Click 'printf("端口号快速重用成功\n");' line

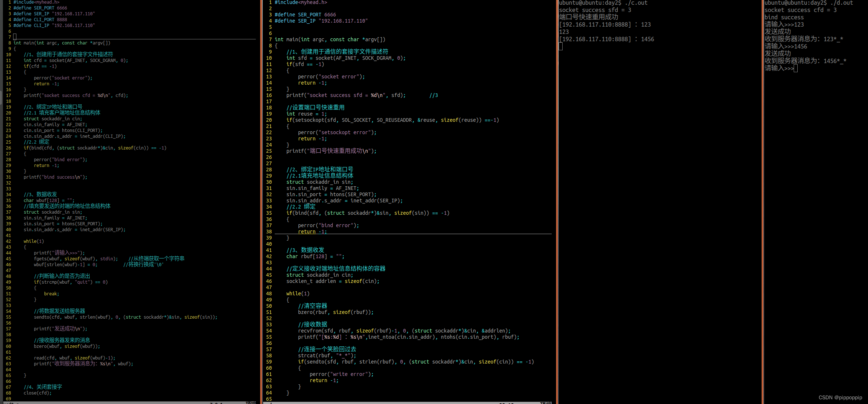[331, 151]
